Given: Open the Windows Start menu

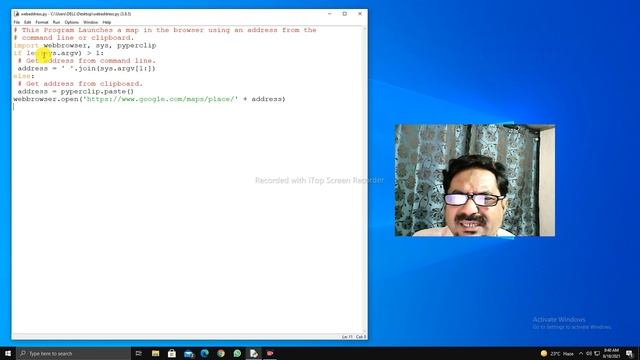Looking at the screenshot, I should click(8, 353).
